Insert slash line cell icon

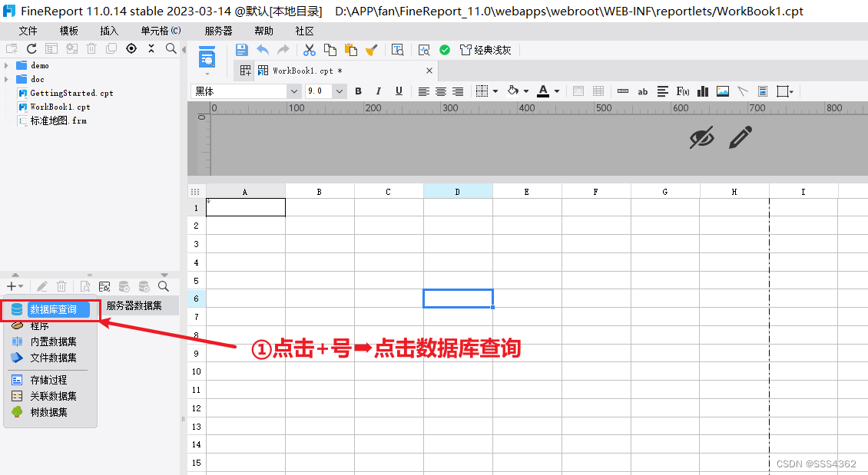click(742, 91)
